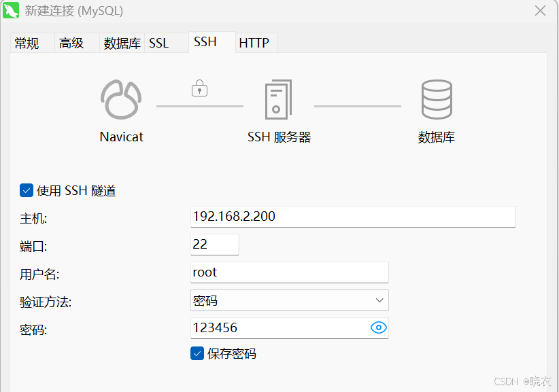Click the padlock icon above the tunnel line
This screenshot has height=392, width=559.
tap(200, 88)
